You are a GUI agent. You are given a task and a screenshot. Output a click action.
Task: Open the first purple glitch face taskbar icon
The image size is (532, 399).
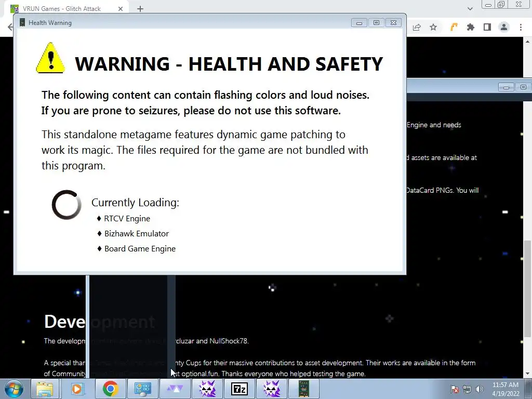click(207, 389)
